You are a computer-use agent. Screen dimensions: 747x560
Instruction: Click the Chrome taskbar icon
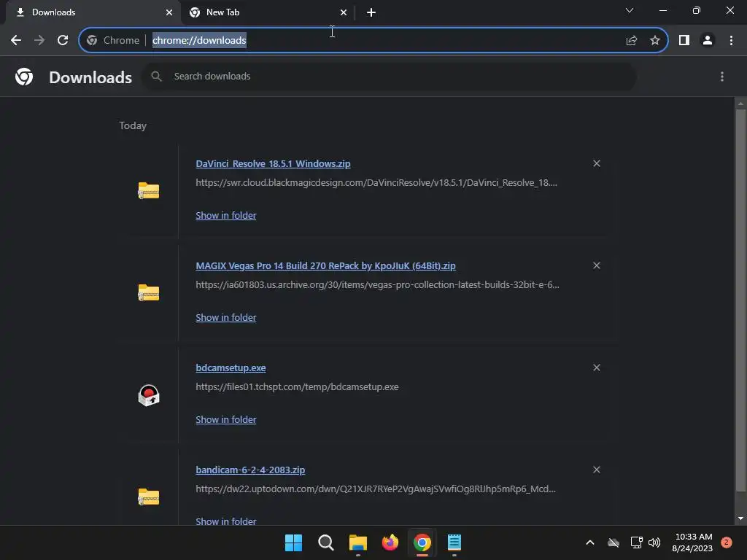(x=422, y=542)
